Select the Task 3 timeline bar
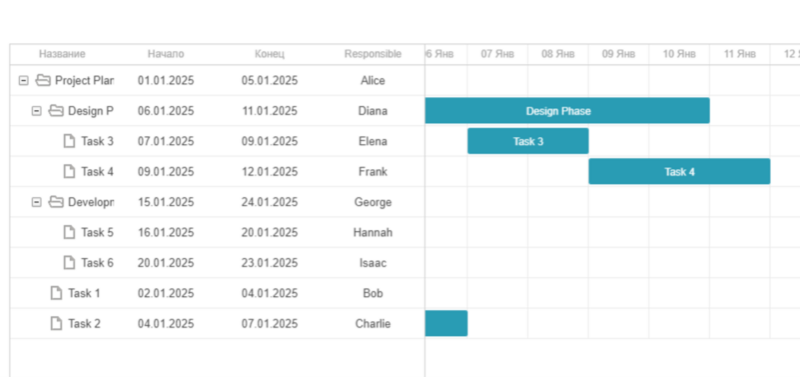 [x=528, y=141]
